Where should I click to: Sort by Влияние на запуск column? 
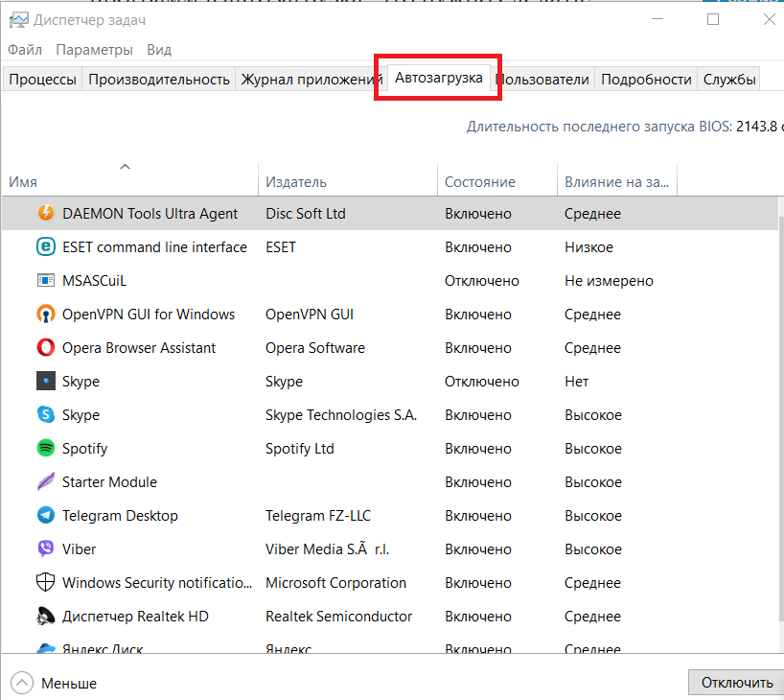pos(616,181)
